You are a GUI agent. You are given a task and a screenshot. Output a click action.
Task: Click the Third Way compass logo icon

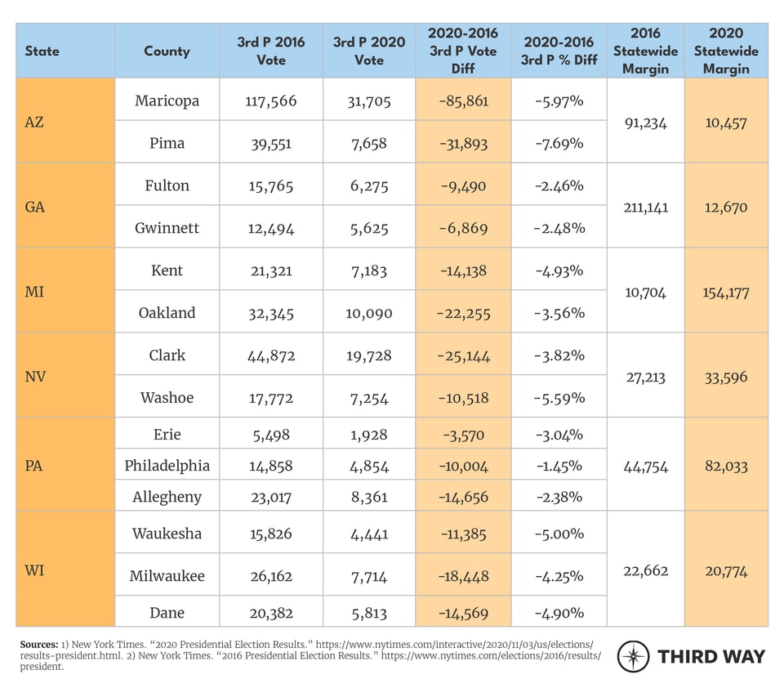[x=633, y=657]
